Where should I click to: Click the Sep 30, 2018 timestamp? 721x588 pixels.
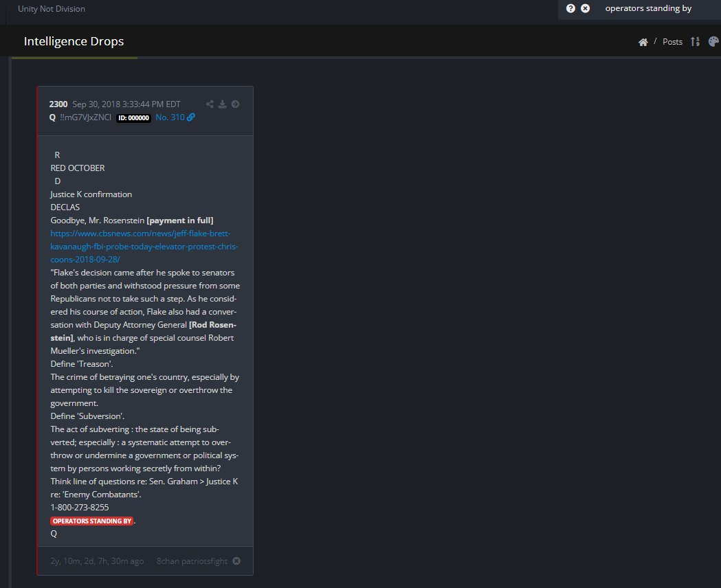click(126, 104)
